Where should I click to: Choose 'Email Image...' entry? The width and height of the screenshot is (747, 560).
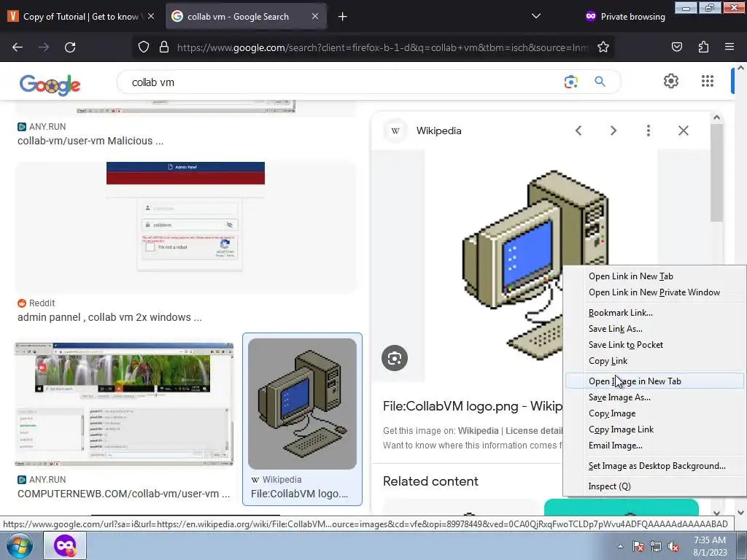[x=615, y=446]
